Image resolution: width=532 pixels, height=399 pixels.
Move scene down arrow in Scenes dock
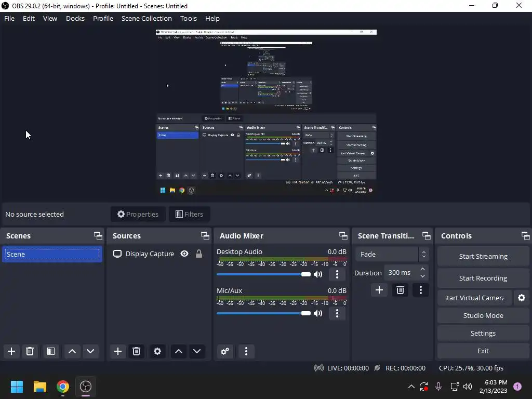(90, 351)
